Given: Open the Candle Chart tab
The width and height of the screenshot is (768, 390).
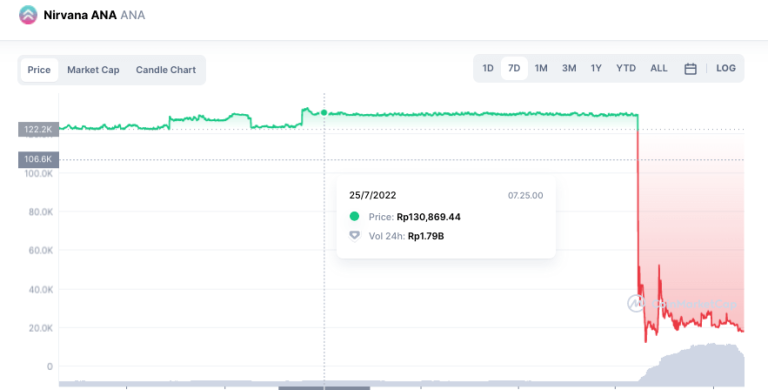Looking at the screenshot, I should (166, 70).
